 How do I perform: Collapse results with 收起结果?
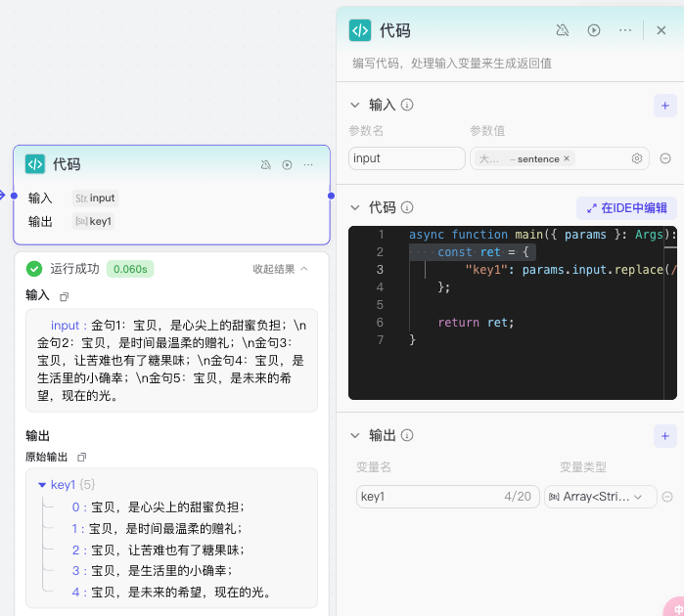(281, 269)
